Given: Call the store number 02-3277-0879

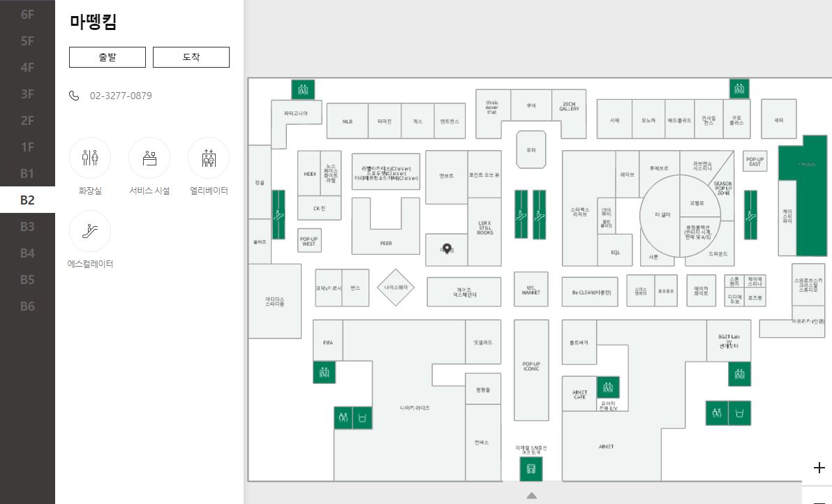Looking at the screenshot, I should (121, 96).
